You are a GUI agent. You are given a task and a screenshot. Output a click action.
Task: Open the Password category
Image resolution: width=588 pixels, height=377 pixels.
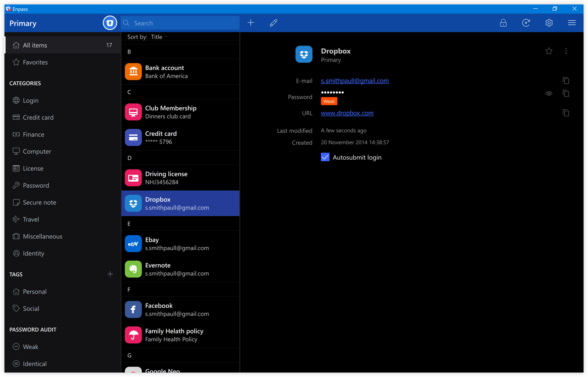click(x=63, y=185)
